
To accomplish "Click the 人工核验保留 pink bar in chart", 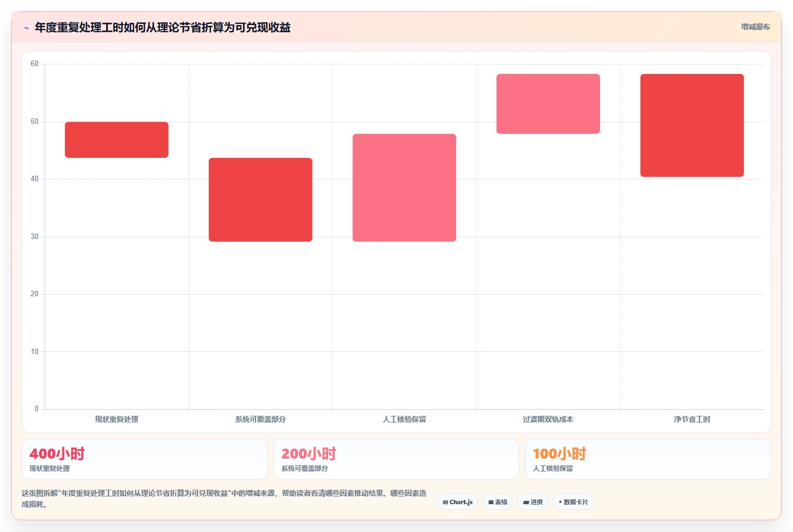I will pos(404,187).
